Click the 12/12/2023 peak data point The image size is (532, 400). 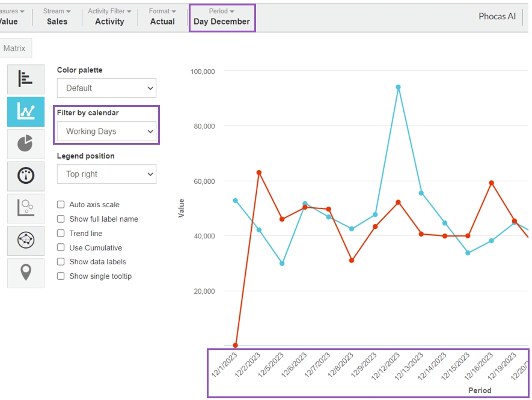[x=398, y=87]
